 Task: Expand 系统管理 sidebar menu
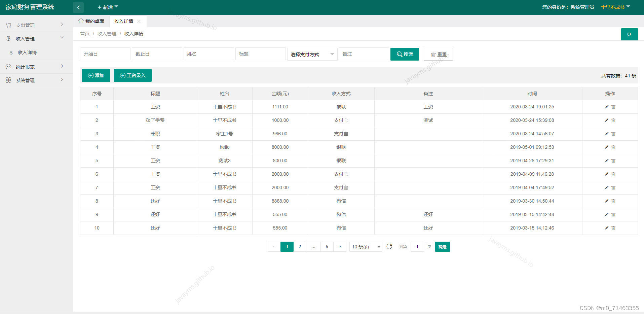pos(36,80)
